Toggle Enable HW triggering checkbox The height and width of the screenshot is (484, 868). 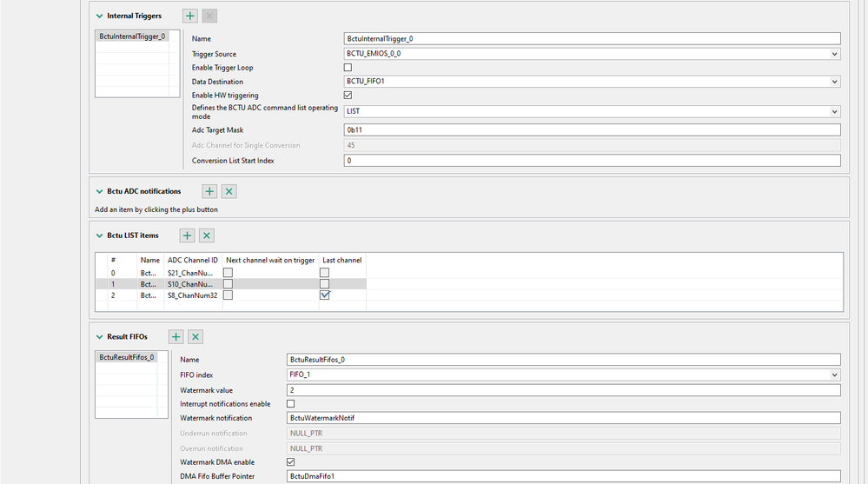click(348, 96)
